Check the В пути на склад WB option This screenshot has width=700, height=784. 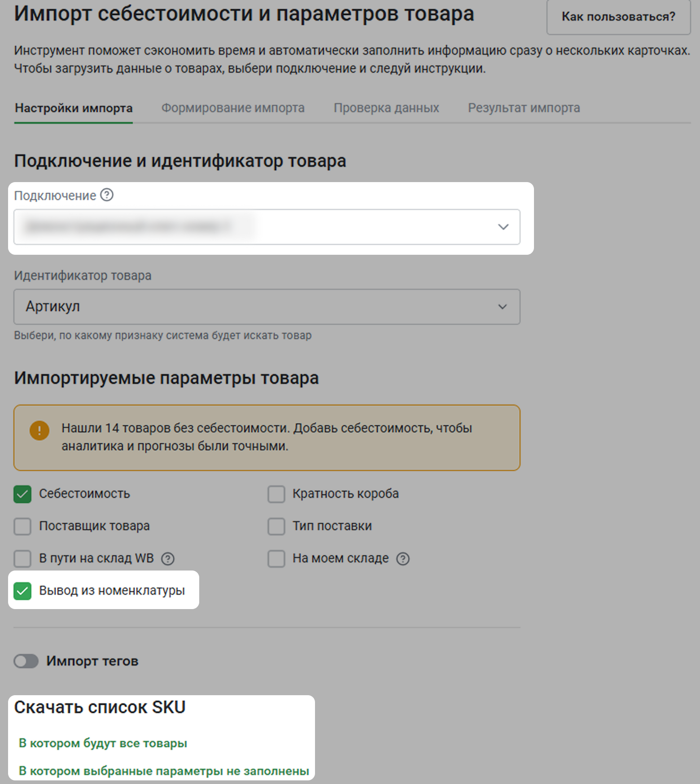[22, 559]
